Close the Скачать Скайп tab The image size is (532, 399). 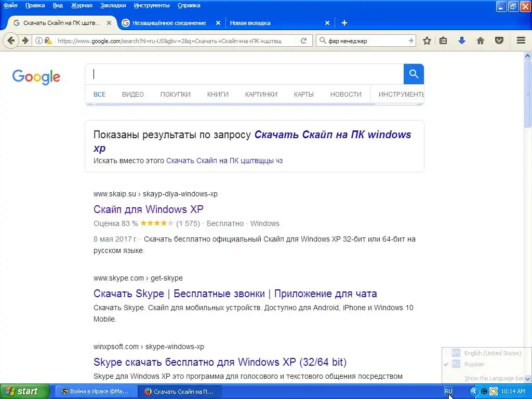coord(109,23)
